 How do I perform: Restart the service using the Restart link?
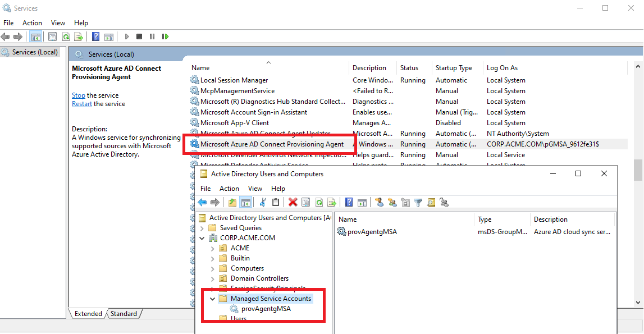[82, 103]
